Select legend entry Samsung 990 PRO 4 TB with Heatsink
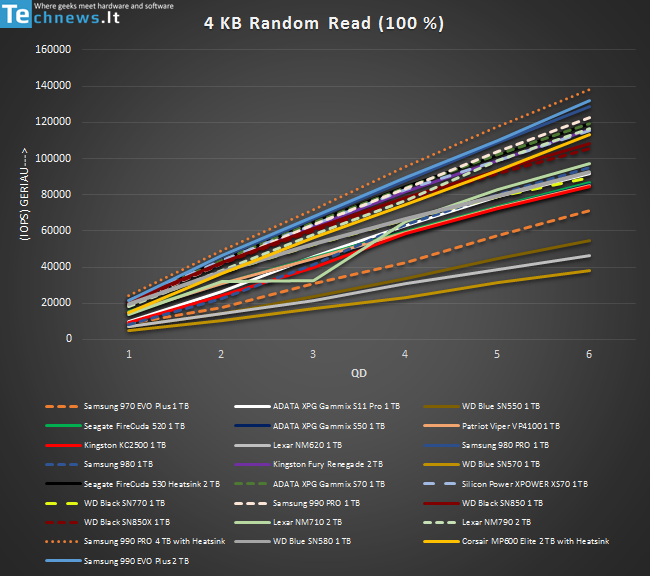Image resolution: width=650 pixels, height=576 pixels. coord(135,541)
